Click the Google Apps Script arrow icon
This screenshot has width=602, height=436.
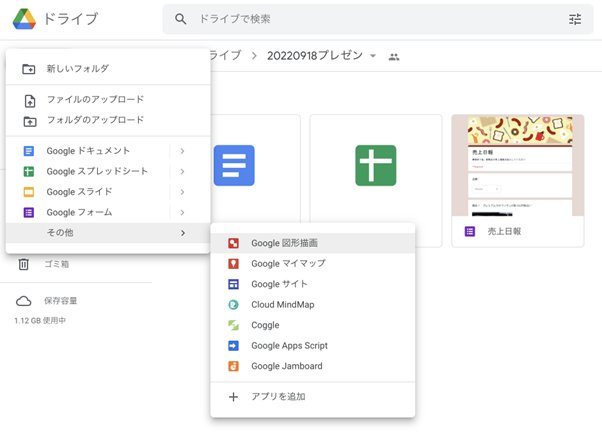click(233, 345)
